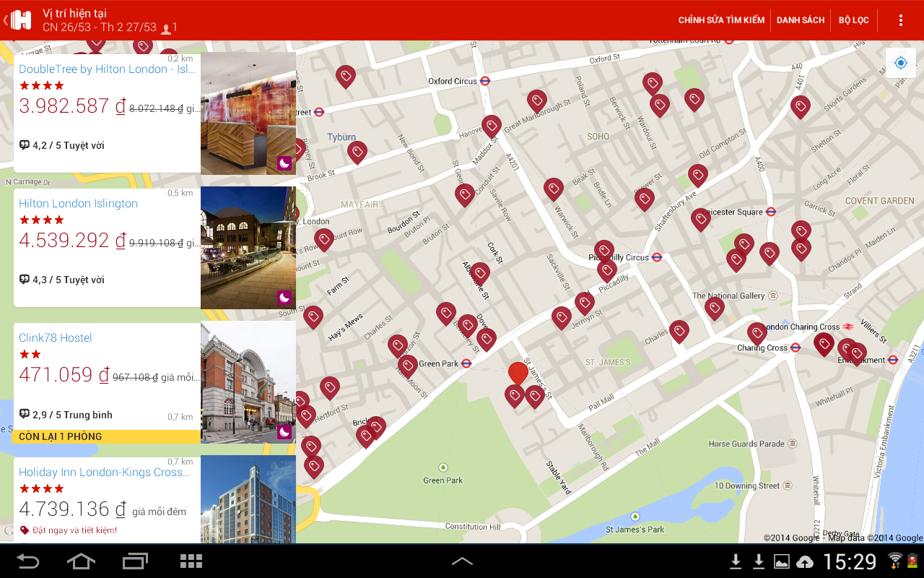Tap rating 4,2 / 5 Tuyệt vời
924x578 pixels.
tap(61, 145)
